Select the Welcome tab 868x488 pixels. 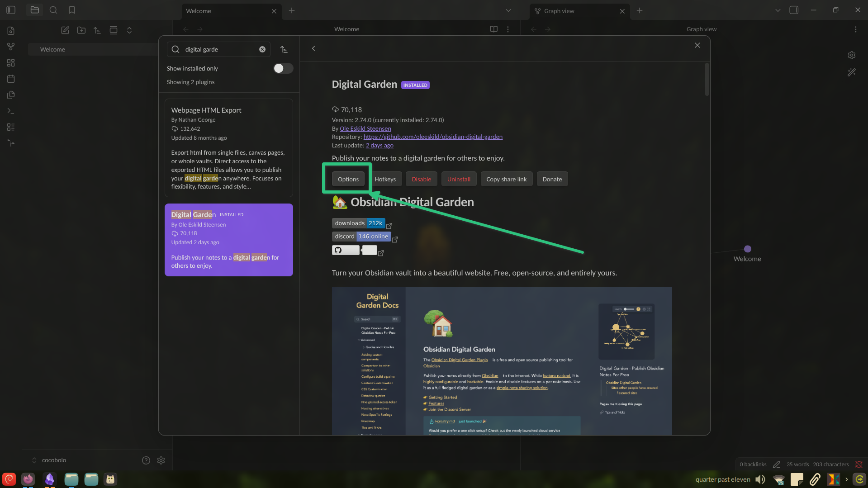232,11
